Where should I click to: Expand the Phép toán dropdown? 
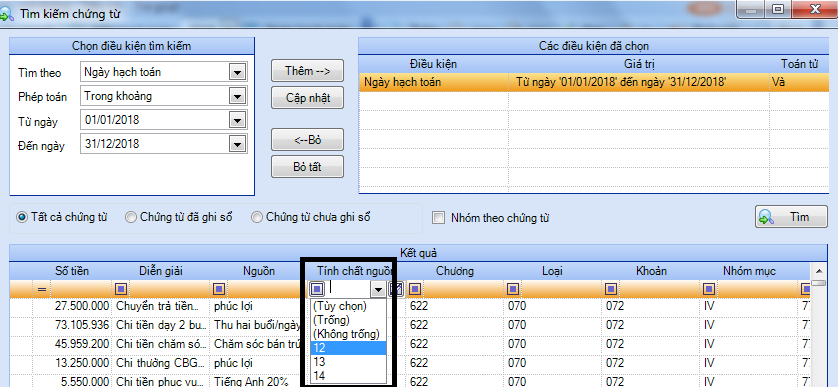click(x=237, y=97)
